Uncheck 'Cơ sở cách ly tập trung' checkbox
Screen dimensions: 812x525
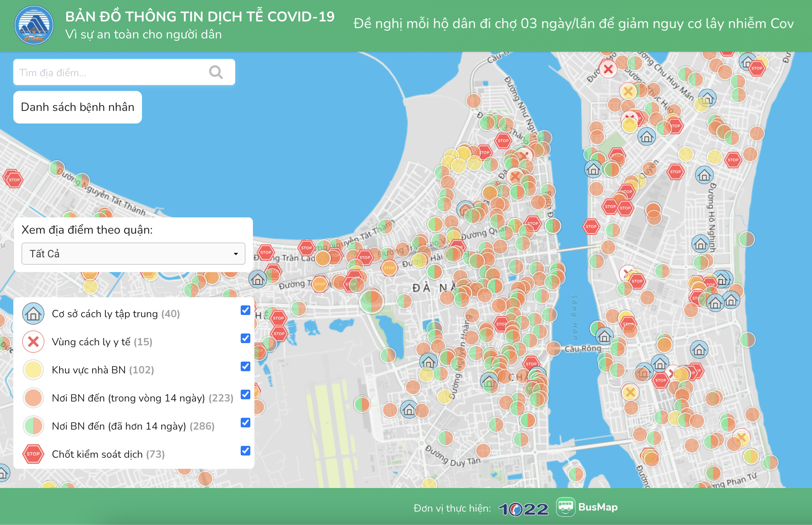point(246,310)
